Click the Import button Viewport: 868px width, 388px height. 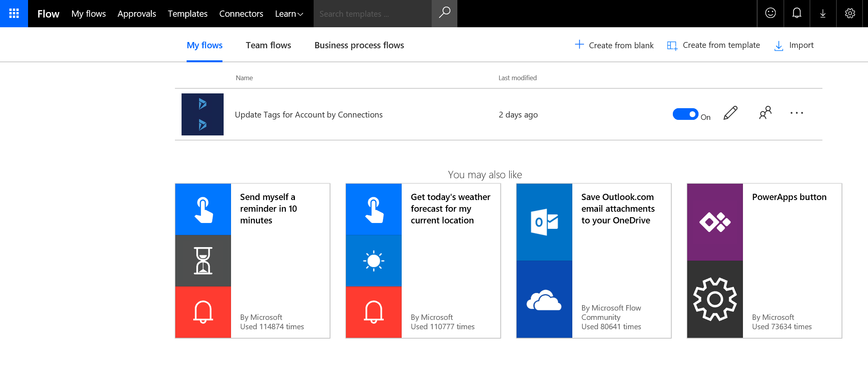tap(794, 45)
